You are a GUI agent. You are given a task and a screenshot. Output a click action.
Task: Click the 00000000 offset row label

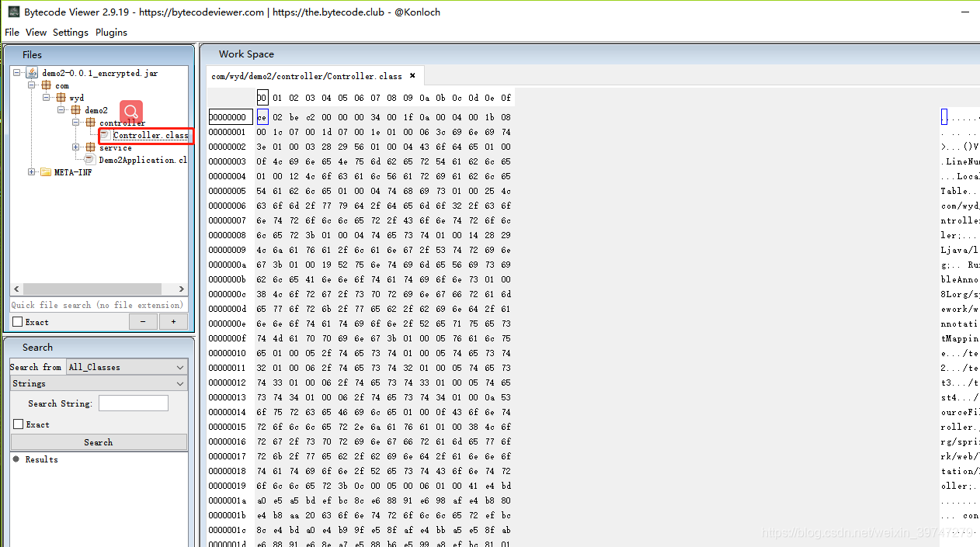click(x=231, y=117)
